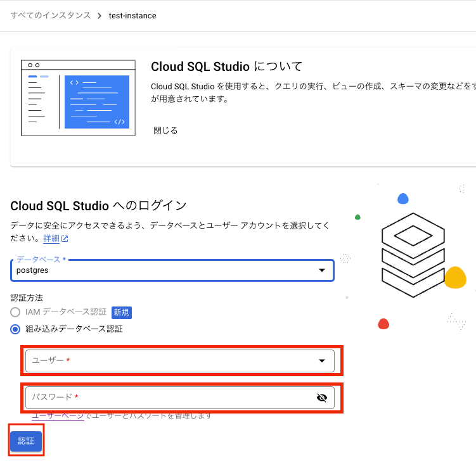This screenshot has height=461, width=476.
Task: Expand the ユーザー dropdown arrow
Action: [x=322, y=360]
